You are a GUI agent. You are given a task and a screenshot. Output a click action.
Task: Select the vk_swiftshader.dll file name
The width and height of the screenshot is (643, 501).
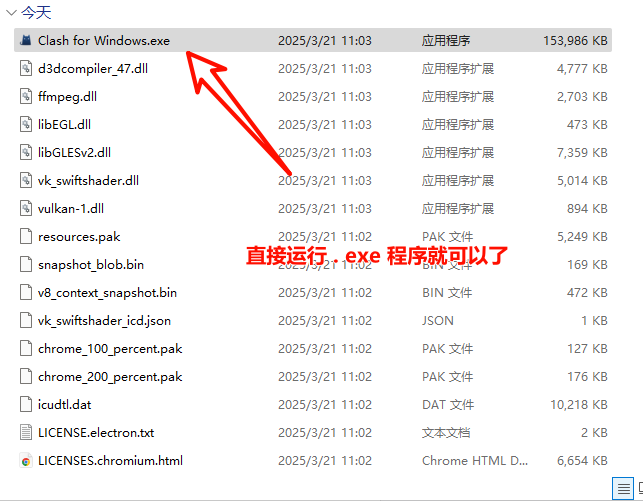tap(88, 181)
